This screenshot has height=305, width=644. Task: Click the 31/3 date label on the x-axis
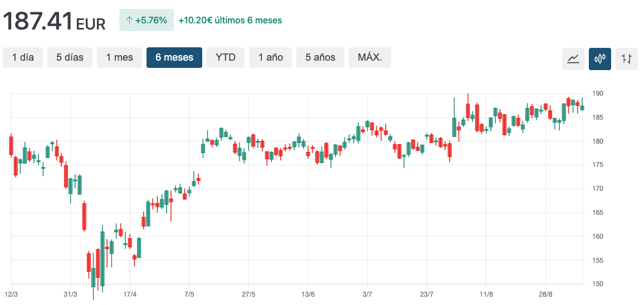pos(70,294)
